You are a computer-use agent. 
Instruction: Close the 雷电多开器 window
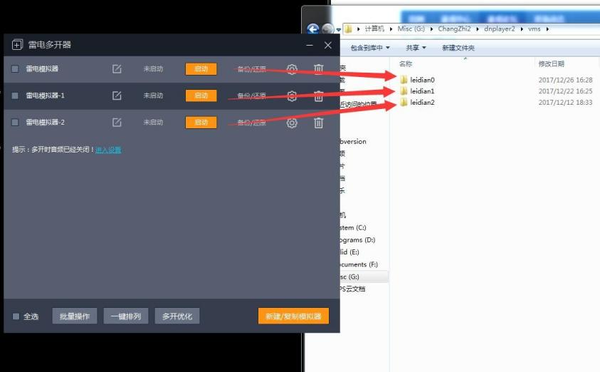328,45
